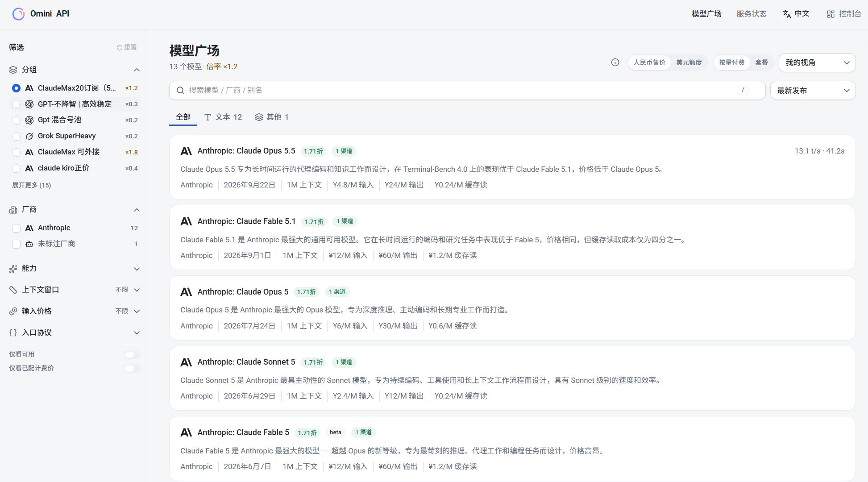Select 美元额度 pricing option

[689, 62]
